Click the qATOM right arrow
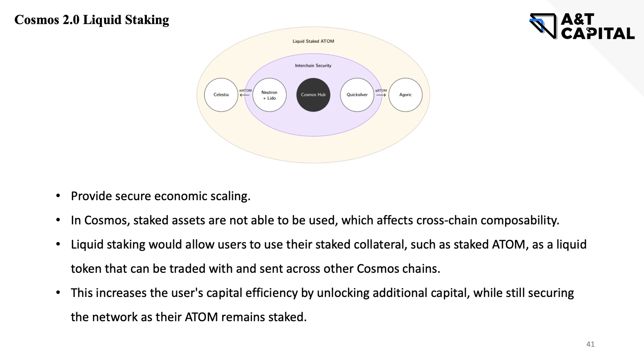This screenshot has height=359, width=644. pos(381,95)
